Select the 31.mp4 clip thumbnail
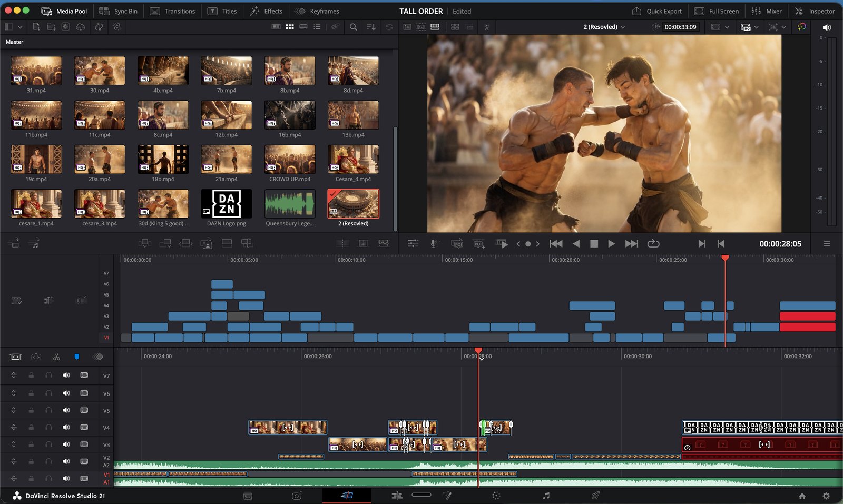The height and width of the screenshot is (504, 843). [36, 71]
